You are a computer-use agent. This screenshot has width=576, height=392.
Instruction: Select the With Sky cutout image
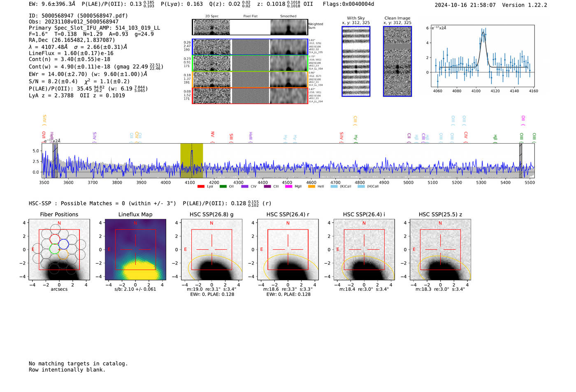[356, 61]
